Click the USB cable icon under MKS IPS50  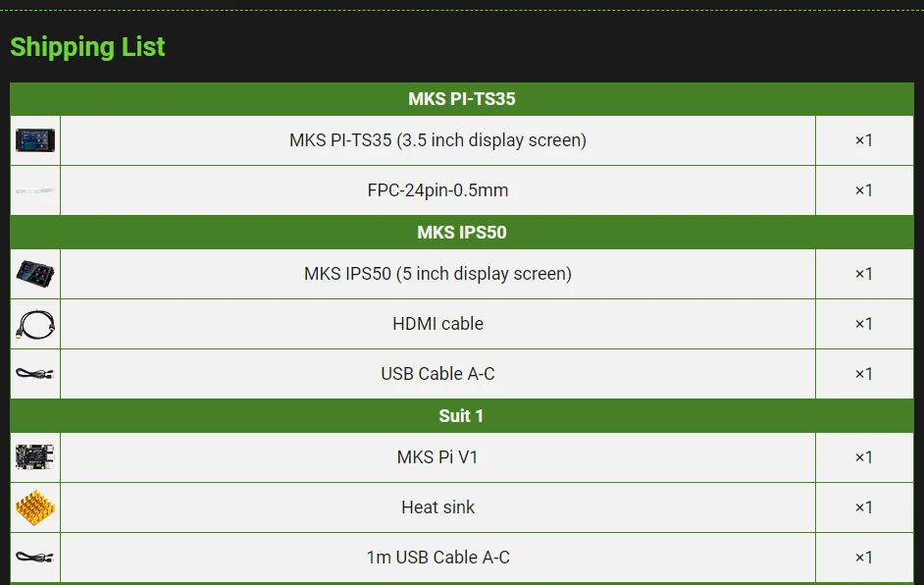tap(35, 374)
